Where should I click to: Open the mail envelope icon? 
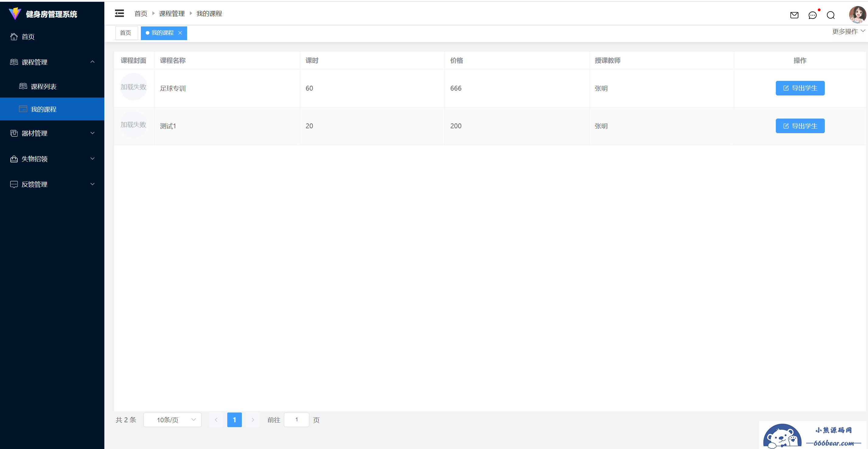coord(794,15)
